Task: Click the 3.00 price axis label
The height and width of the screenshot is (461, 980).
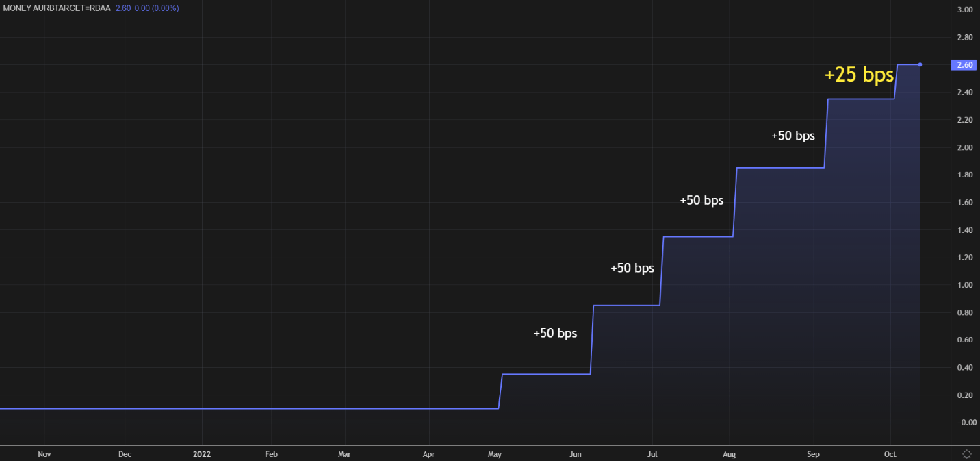Action: (965, 10)
